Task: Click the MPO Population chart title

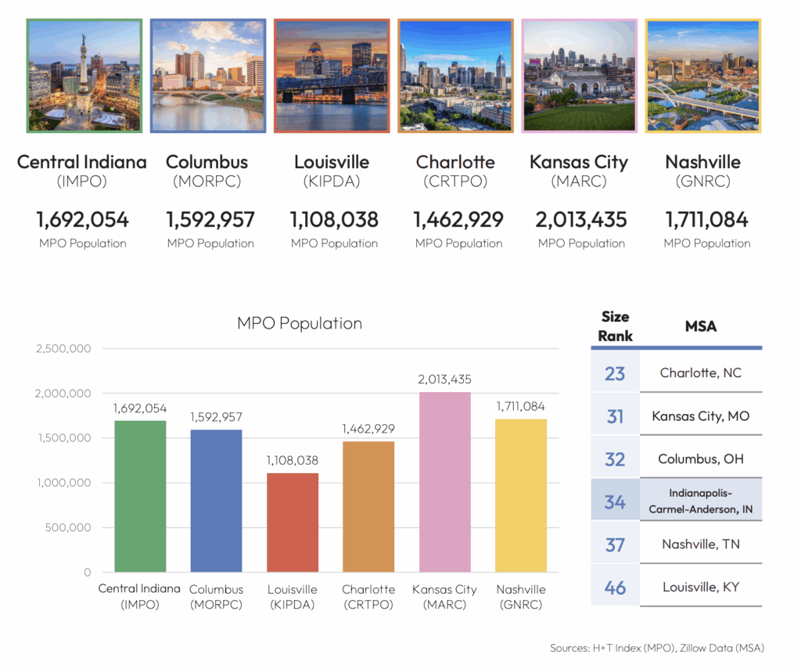Action: (300, 323)
